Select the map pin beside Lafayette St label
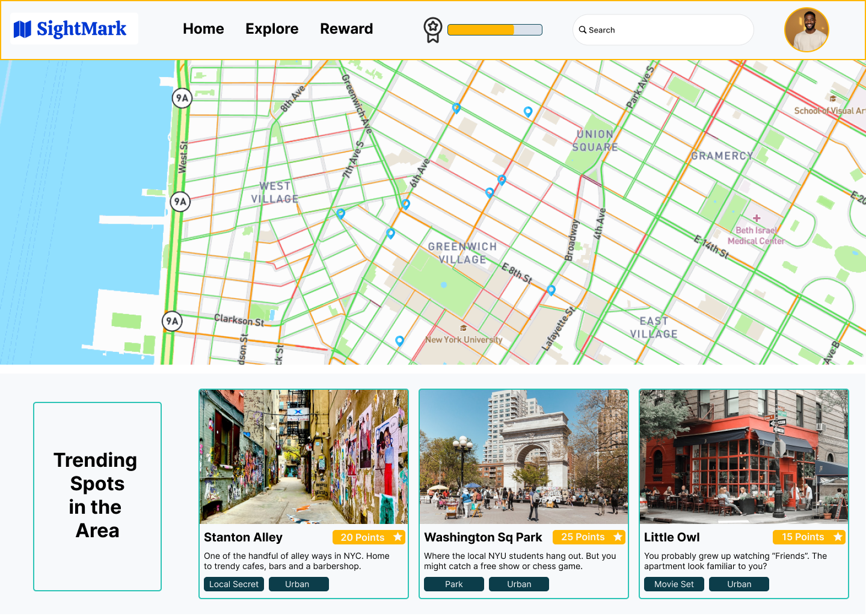The image size is (866, 616). pyautogui.click(x=551, y=290)
